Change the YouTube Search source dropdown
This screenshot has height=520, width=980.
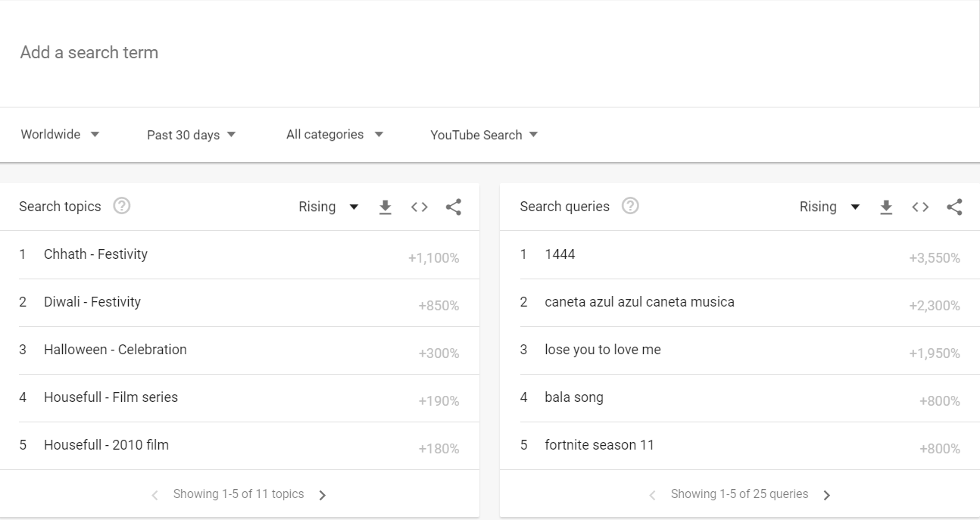484,135
